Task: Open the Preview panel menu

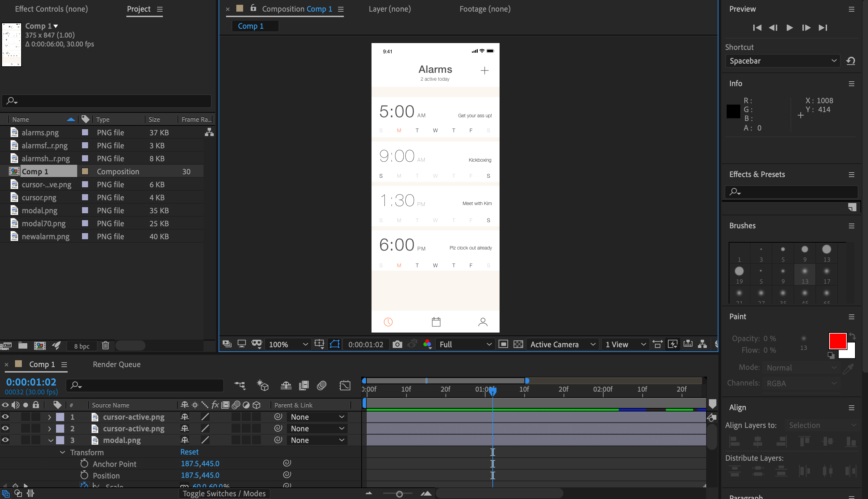Action: 852,9
